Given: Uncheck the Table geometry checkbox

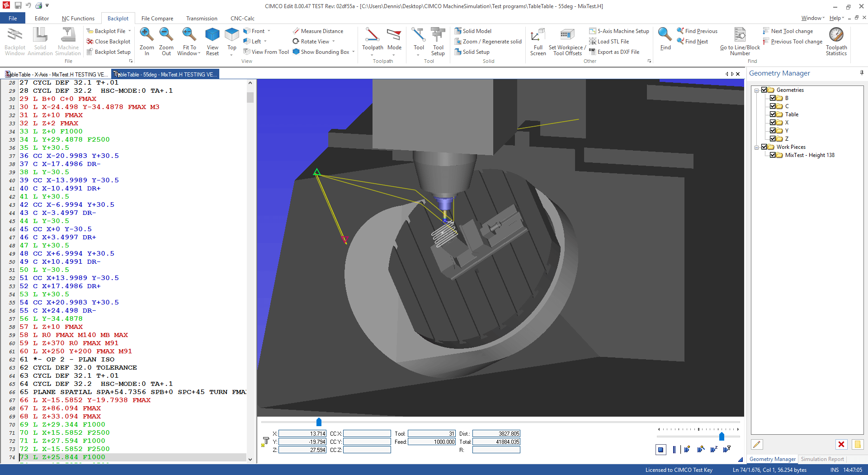Looking at the screenshot, I should [773, 114].
